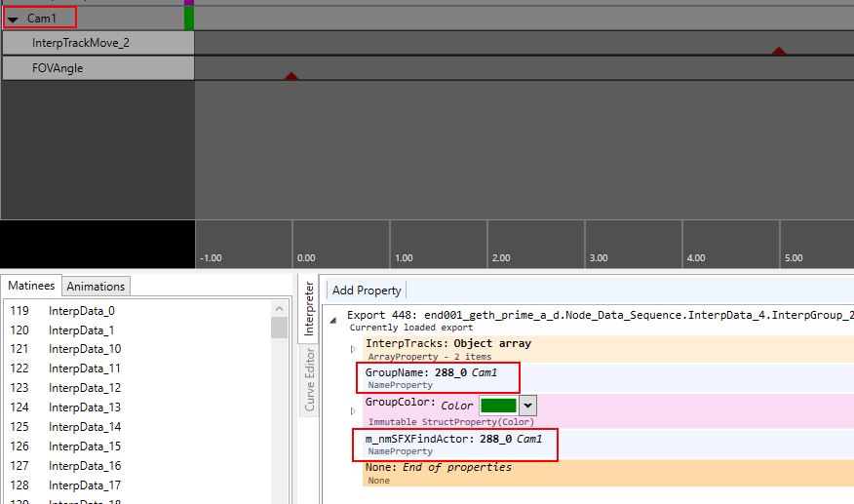Viewport: 854px width, 504px height.
Task: Click the green GroupColor swatch
Action: coord(498,406)
